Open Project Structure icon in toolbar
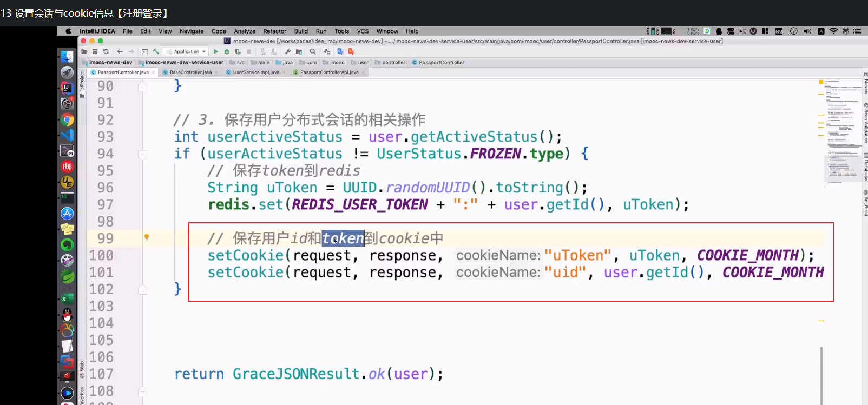Image resolution: width=868 pixels, height=405 pixels. (299, 51)
